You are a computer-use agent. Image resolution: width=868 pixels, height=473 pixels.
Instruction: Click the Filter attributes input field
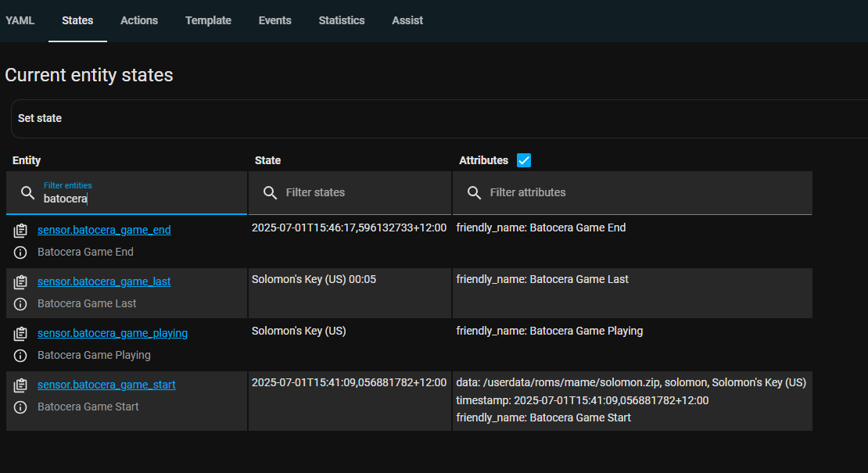[x=632, y=192]
